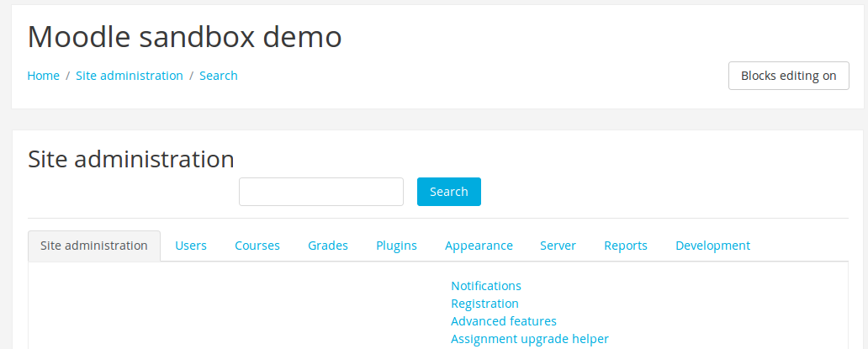Click the Moodle sandbox demo heading
The height and width of the screenshot is (349, 868).
(x=184, y=37)
